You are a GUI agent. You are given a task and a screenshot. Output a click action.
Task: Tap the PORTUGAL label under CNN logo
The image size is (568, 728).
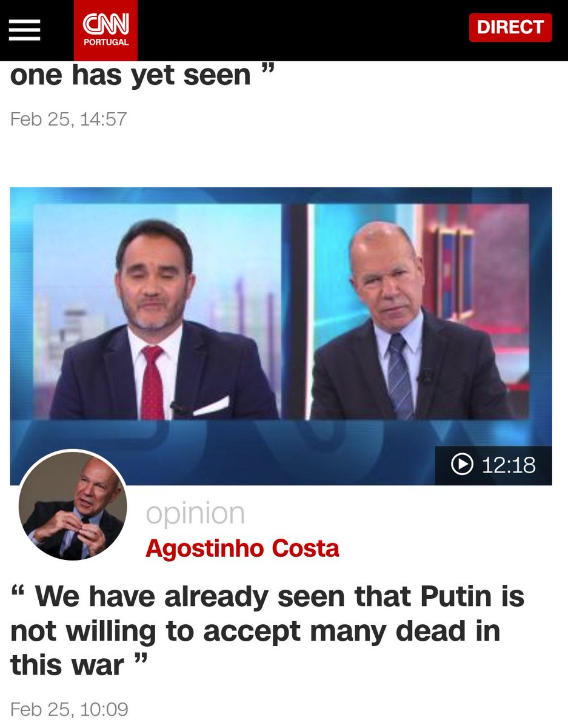[x=106, y=42]
